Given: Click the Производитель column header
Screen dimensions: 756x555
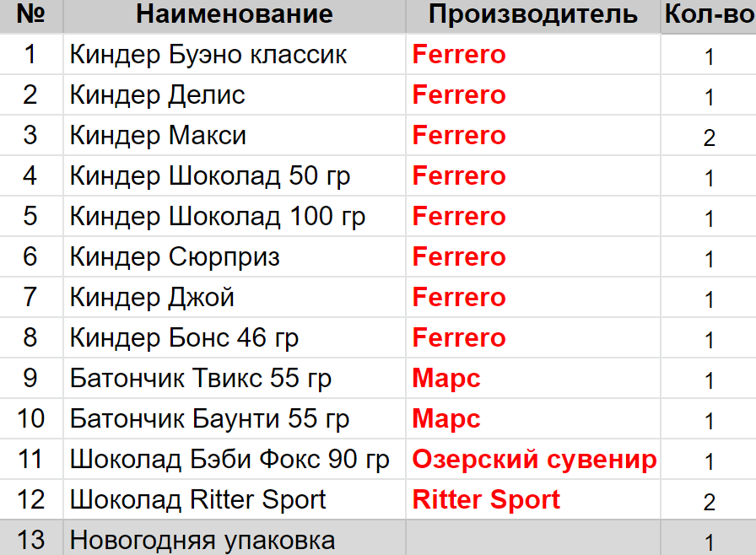Looking at the screenshot, I should (x=532, y=14).
